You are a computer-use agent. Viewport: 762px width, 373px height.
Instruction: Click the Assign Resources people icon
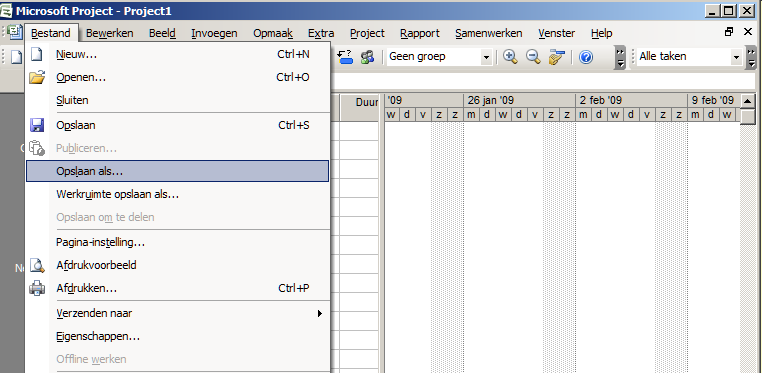coord(367,57)
